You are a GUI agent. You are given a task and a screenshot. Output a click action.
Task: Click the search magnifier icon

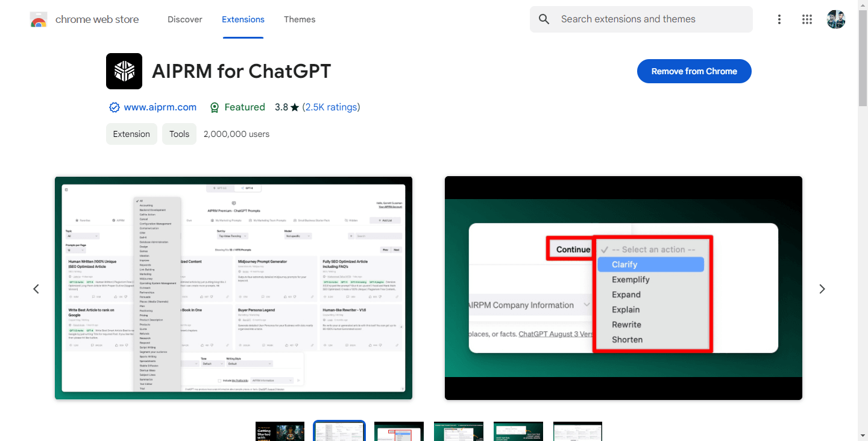click(544, 19)
